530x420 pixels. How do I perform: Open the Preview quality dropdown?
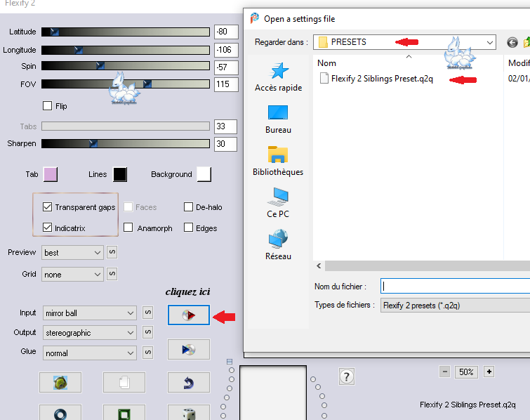(72, 253)
